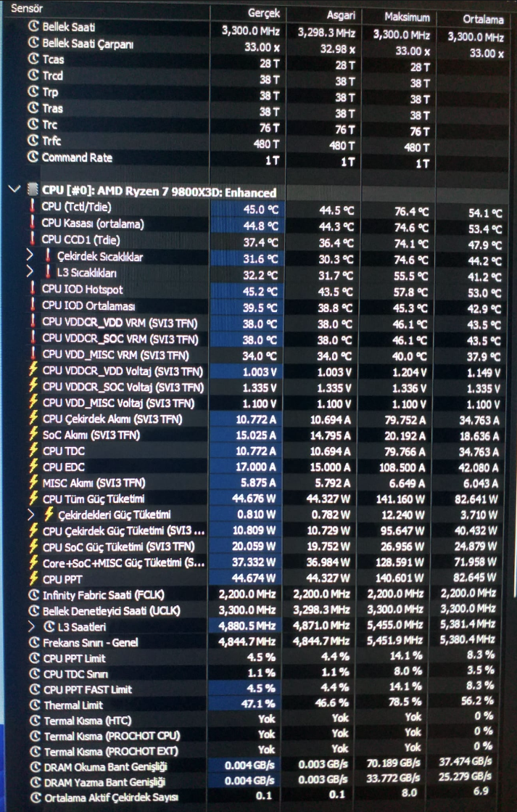
Task: Select the DRAM Yazma Bant Genişliği label
Action: click(x=104, y=782)
